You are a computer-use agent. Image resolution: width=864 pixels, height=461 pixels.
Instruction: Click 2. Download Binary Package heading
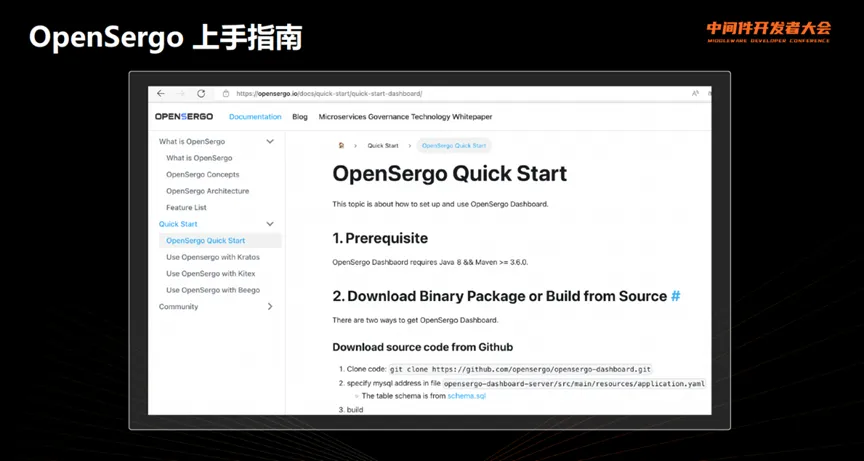pos(500,296)
